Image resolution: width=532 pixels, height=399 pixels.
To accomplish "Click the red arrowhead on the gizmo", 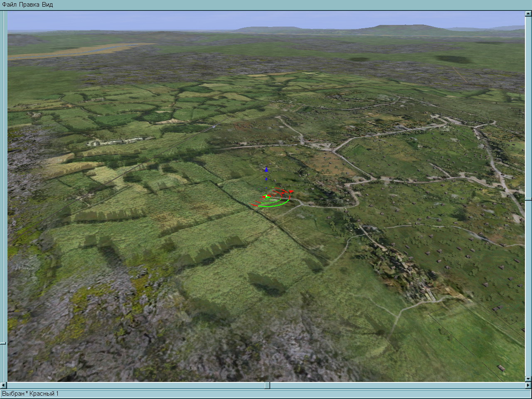I will pyautogui.click(x=291, y=191).
